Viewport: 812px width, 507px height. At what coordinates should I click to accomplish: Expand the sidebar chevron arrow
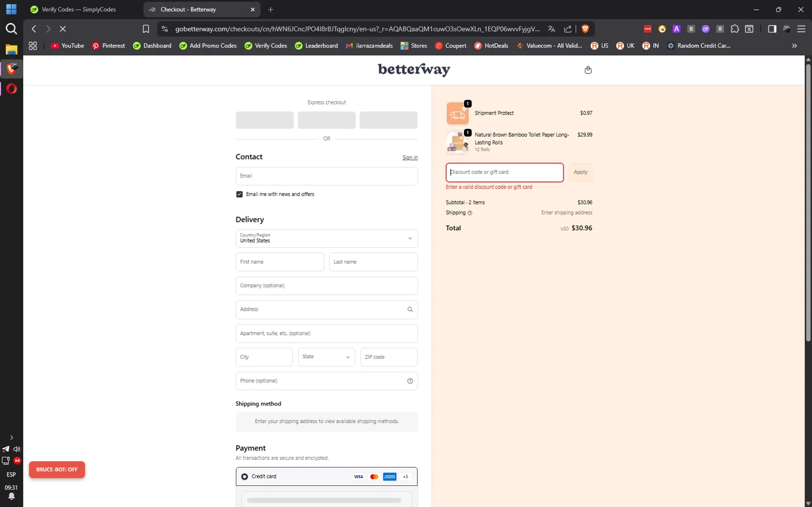point(11,438)
